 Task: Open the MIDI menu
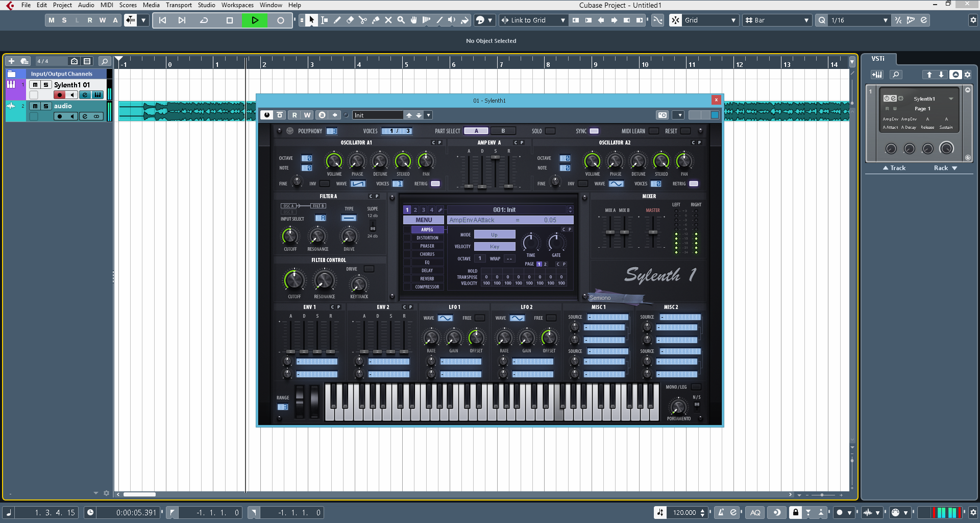pyautogui.click(x=107, y=5)
